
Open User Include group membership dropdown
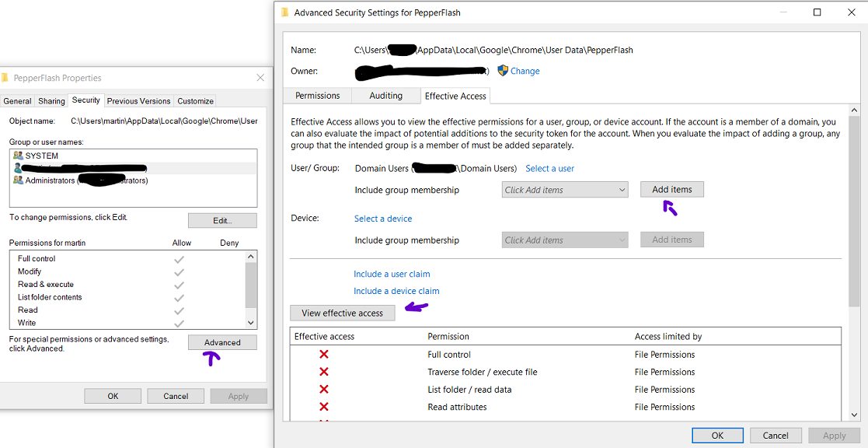pyautogui.click(x=565, y=190)
